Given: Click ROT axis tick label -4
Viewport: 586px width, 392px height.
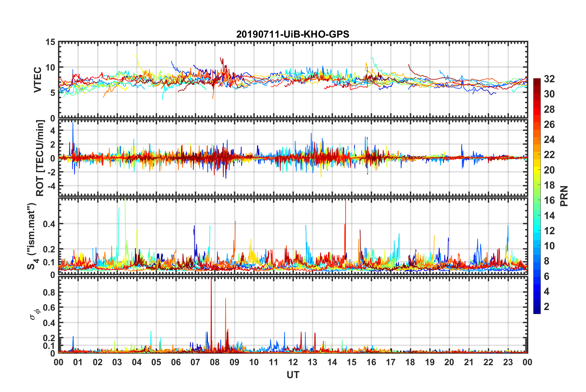Looking at the screenshot, I should coord(51,186).
